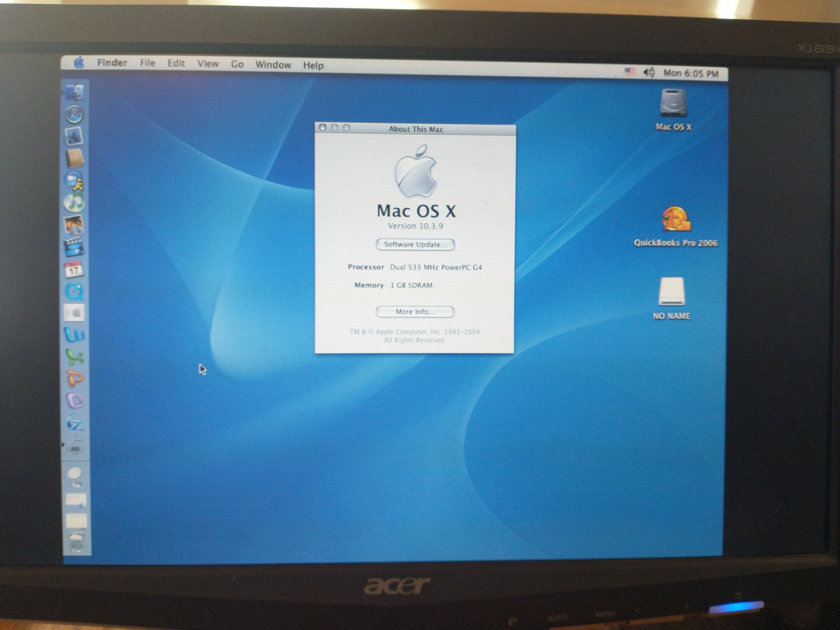
Task: Click the US flag input menu
Action: (630, 71)
